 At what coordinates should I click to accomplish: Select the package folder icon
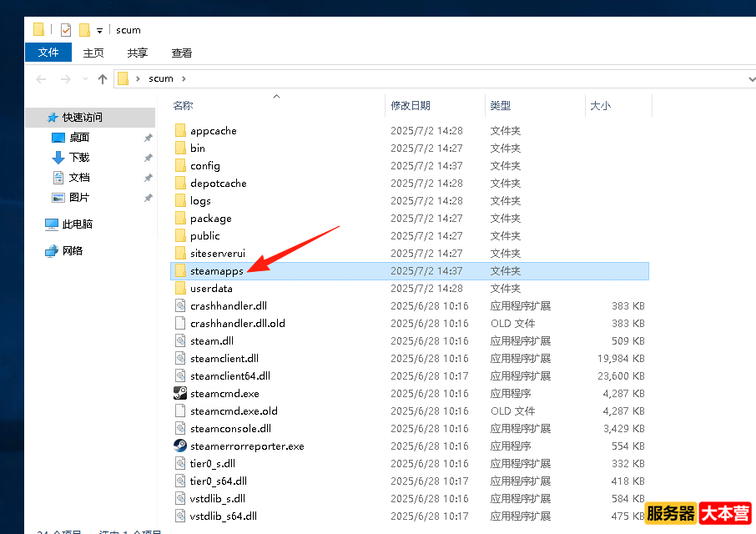[180, 219]
